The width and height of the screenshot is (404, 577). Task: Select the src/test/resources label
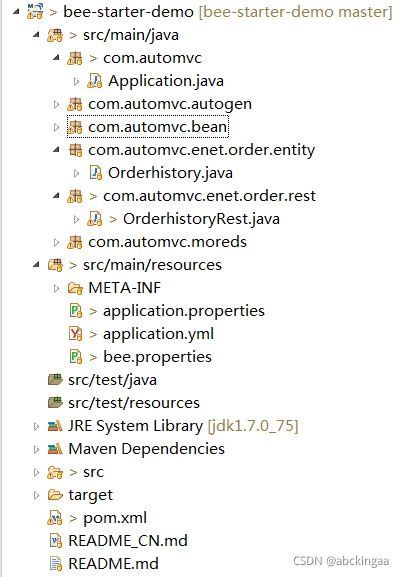coord(134,403)
